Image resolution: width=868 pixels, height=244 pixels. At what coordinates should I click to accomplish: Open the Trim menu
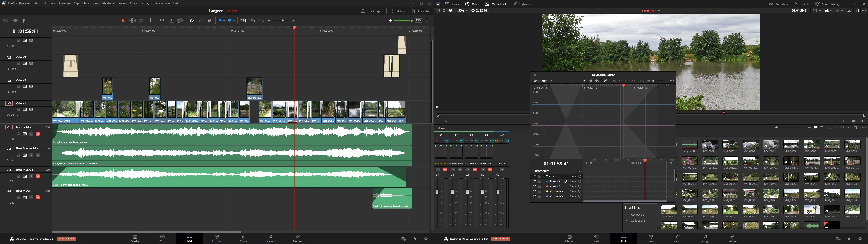[x=52, y=3]
